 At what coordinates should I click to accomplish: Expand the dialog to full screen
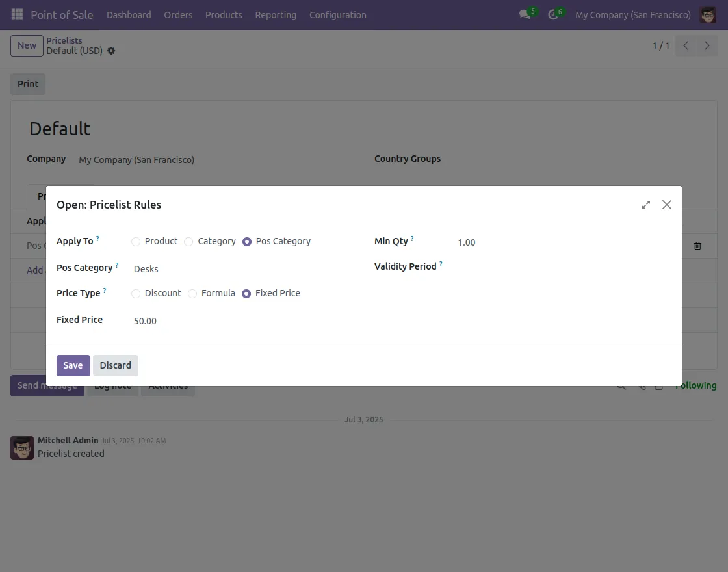coord(646,205)
